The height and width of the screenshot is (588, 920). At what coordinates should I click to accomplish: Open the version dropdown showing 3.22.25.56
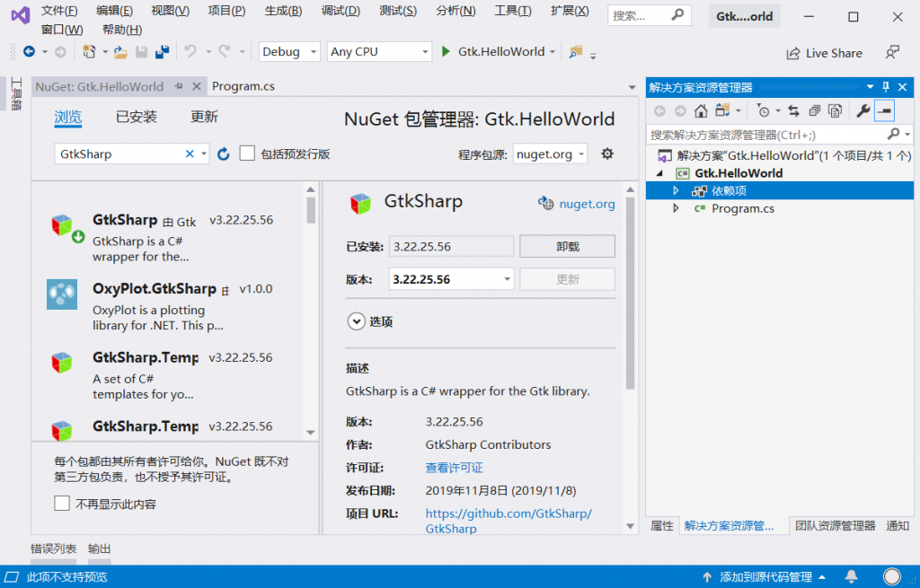click(450, 279)
